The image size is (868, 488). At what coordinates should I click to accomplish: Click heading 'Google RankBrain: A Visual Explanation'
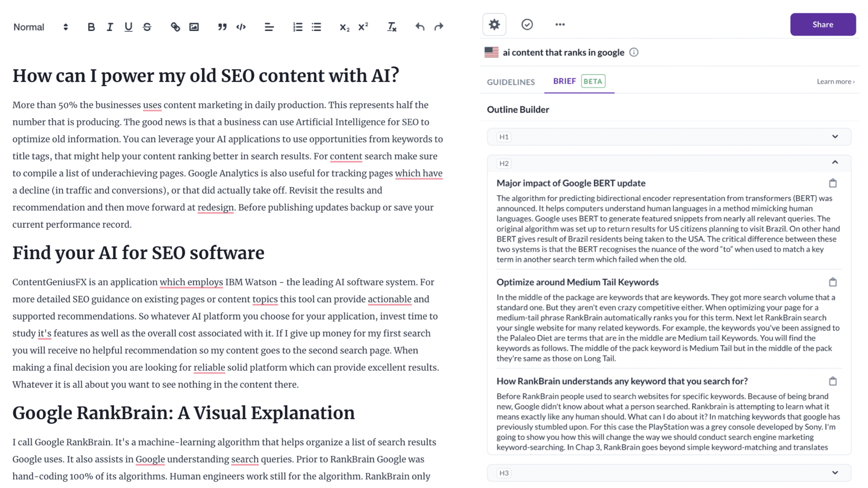[x=184, y=413]
